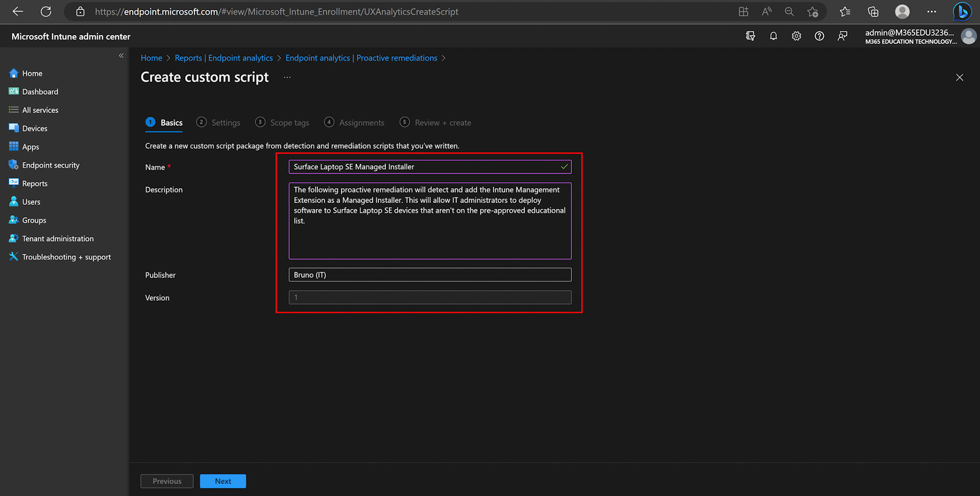Click the Description text area
Screen dimensions: 980x496
pyautogui.click(x=430, y=221)
